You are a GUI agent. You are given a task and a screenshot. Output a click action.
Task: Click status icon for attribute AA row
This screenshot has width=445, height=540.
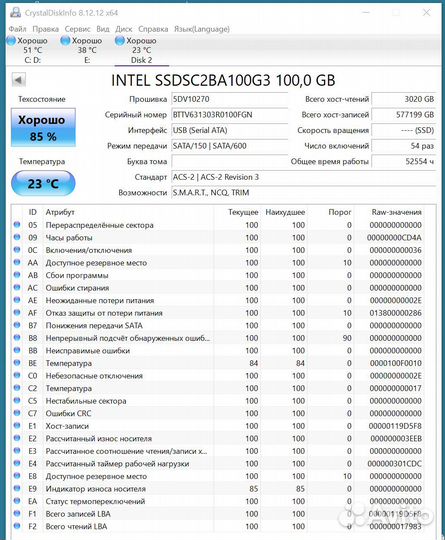tap(17, 262)
